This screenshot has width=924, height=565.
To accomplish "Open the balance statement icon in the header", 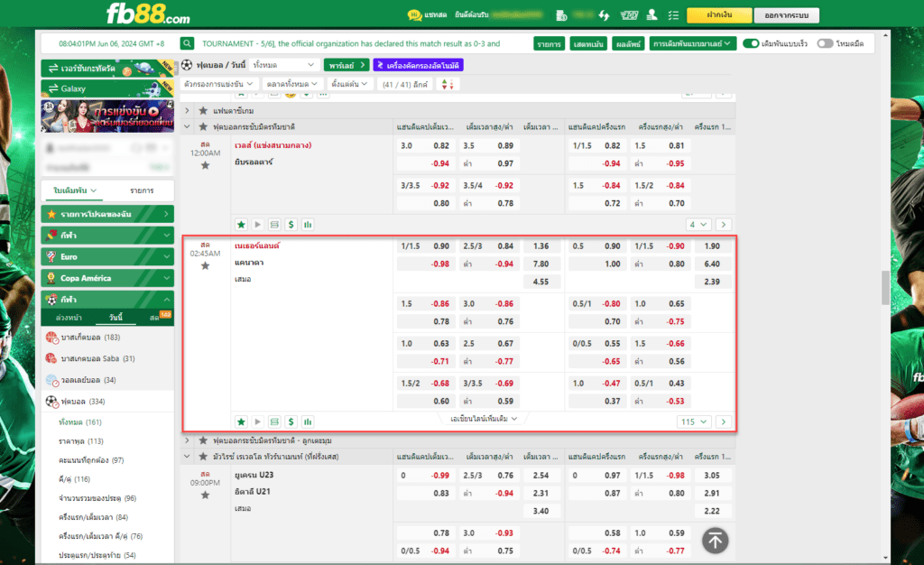I will (561, 15).
